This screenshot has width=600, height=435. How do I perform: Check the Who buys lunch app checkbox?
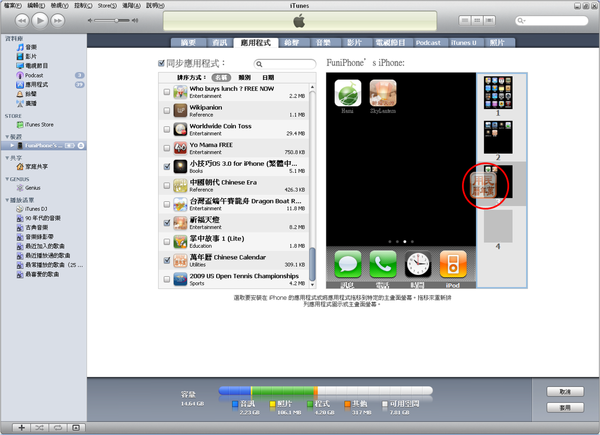167,92
